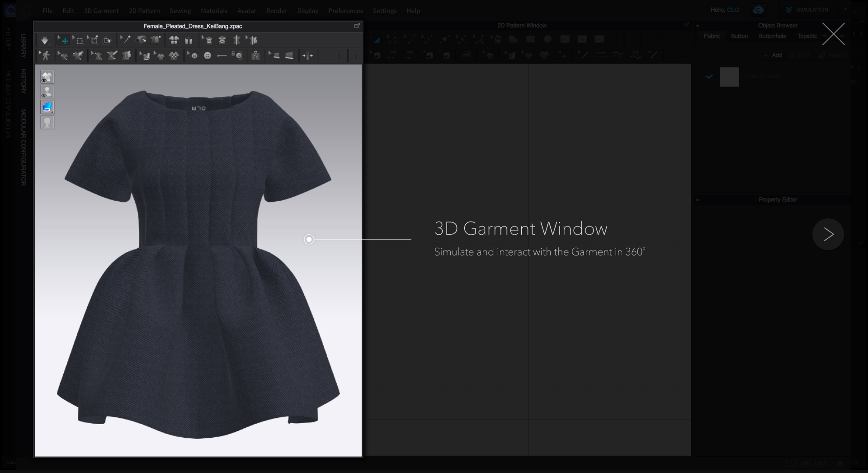Viewport: 868px width, 473px height.
Task: Click the Simulate down-arrow tool
Action: pos(44,40)
